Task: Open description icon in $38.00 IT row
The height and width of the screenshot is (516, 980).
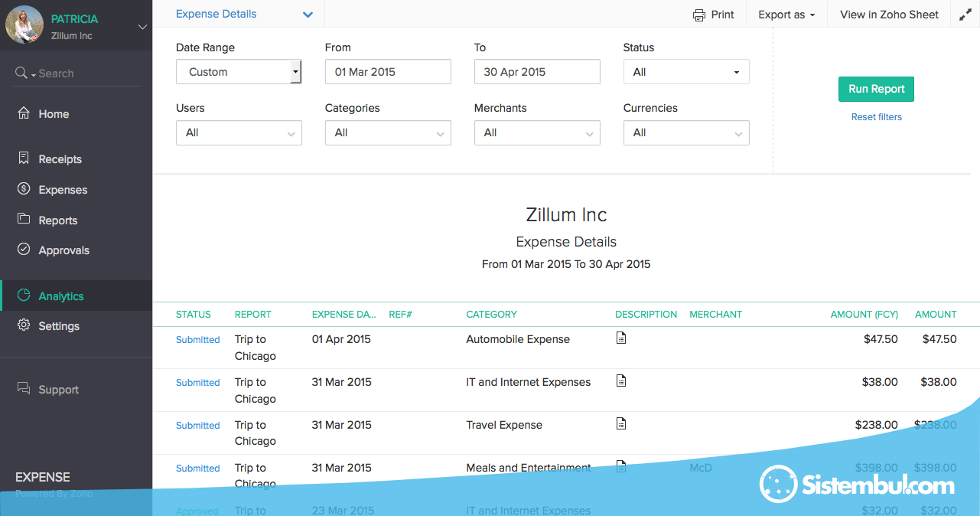Action: click(x=621, y=380)
